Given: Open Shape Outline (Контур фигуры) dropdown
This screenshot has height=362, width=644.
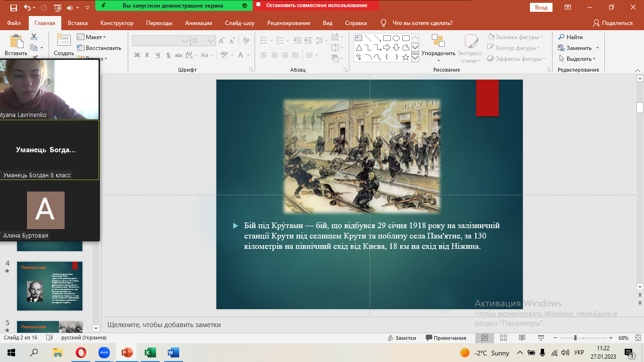Looking at the screenshot, I should (514, 48).
